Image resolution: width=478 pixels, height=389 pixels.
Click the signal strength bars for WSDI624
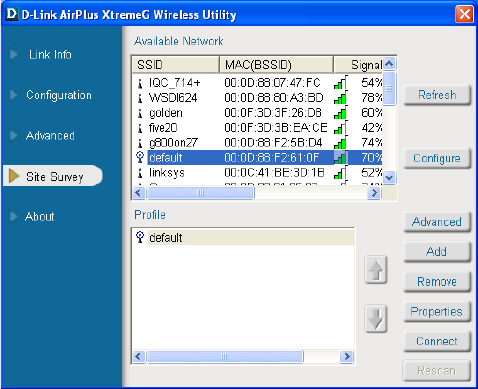pyautogui.click(x=340, y=98)
